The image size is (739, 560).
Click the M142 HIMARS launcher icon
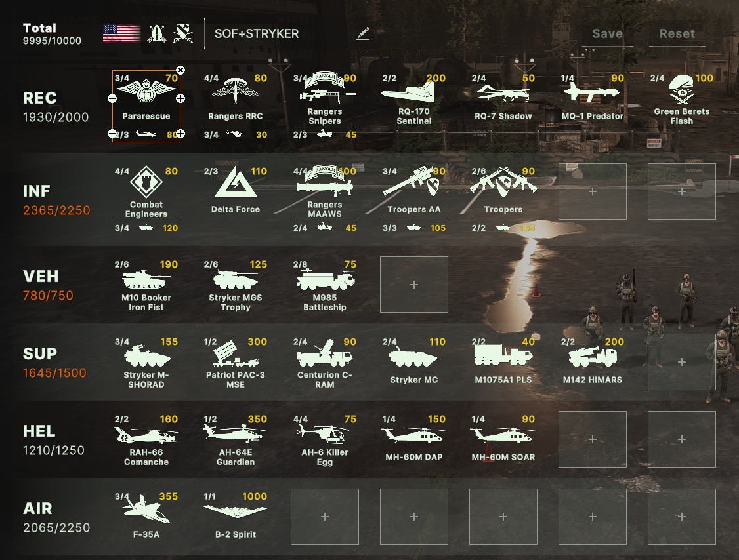click(x=593, y=357)
